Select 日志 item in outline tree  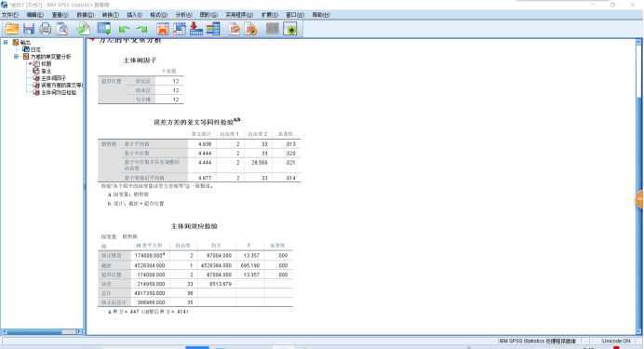click(x=35, y=49)
